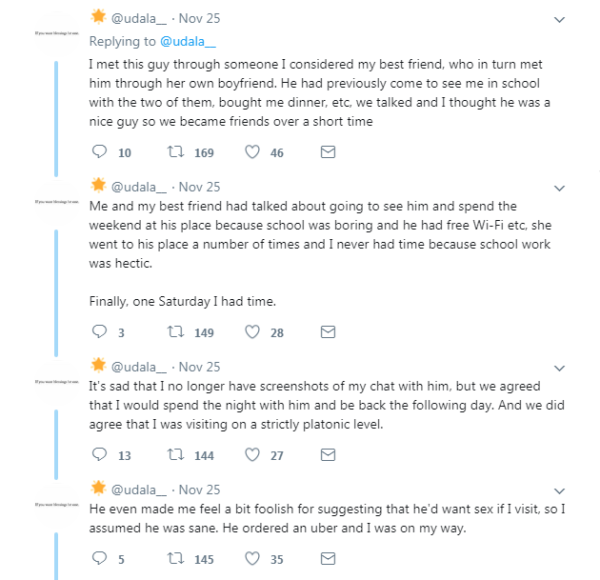Open the profile avatar of the first tweet

(x=57, y=33)
